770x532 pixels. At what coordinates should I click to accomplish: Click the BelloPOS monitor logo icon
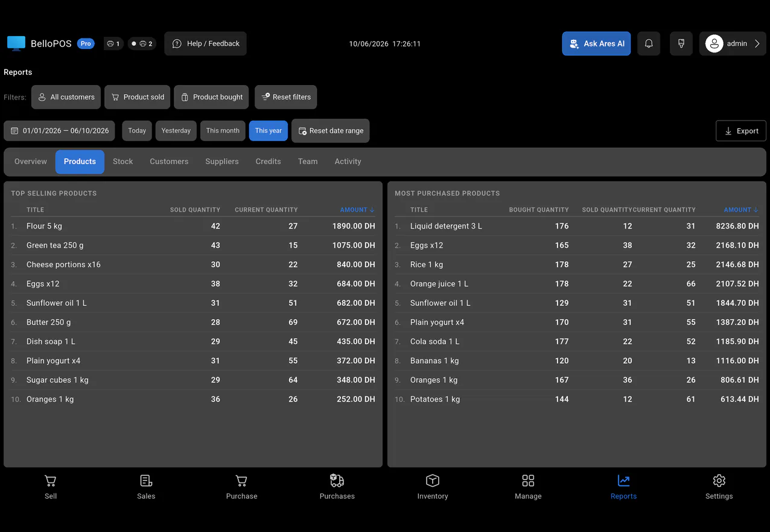click(x=16, y=43)
